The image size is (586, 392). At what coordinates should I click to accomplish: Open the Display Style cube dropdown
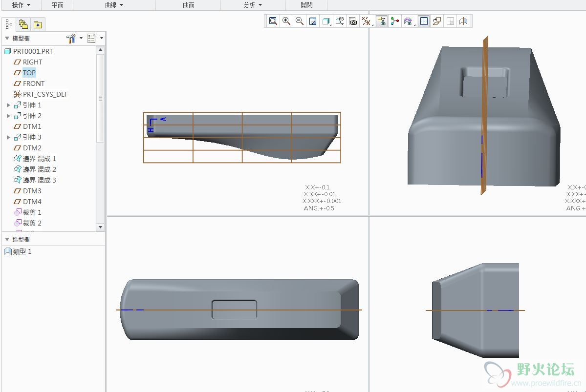click(326, 21)
